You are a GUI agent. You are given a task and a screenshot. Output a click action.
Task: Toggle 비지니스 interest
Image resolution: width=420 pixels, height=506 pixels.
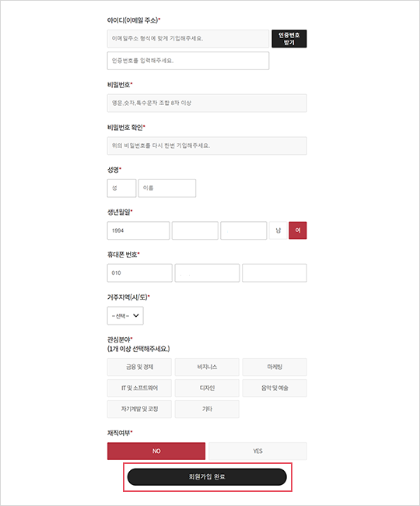(207, 367)
